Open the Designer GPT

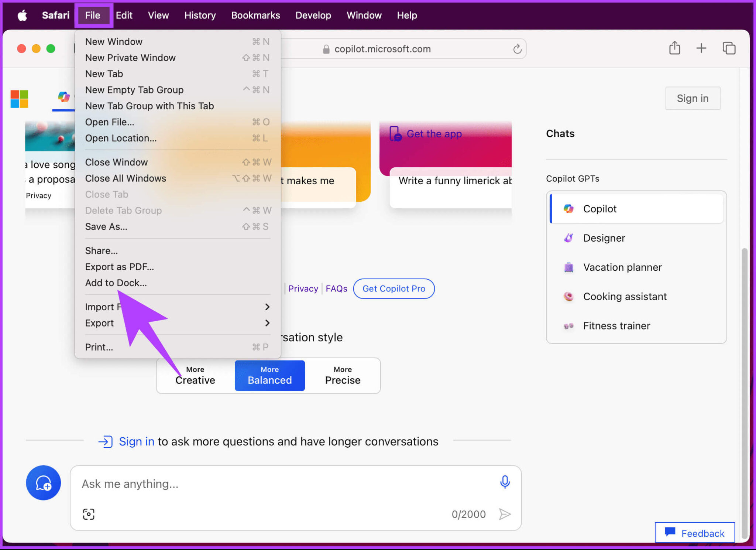point(636,238)
